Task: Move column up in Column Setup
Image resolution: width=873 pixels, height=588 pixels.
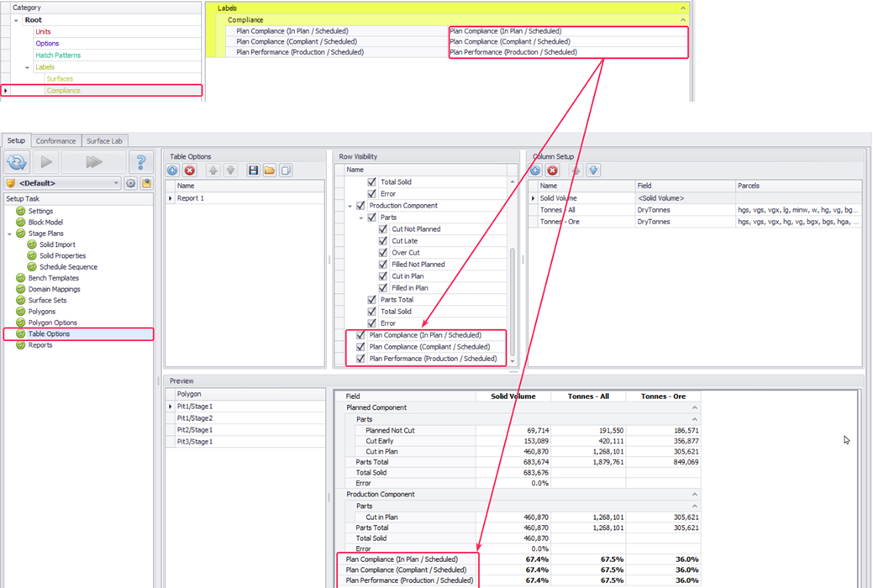Action: pos(576,171)
